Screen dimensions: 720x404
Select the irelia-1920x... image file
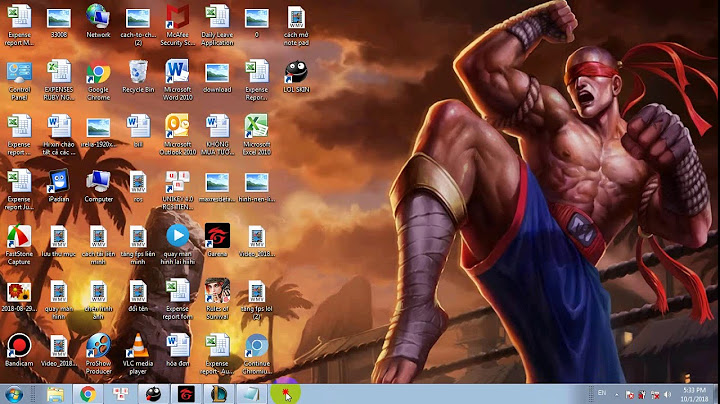point(98,131)
